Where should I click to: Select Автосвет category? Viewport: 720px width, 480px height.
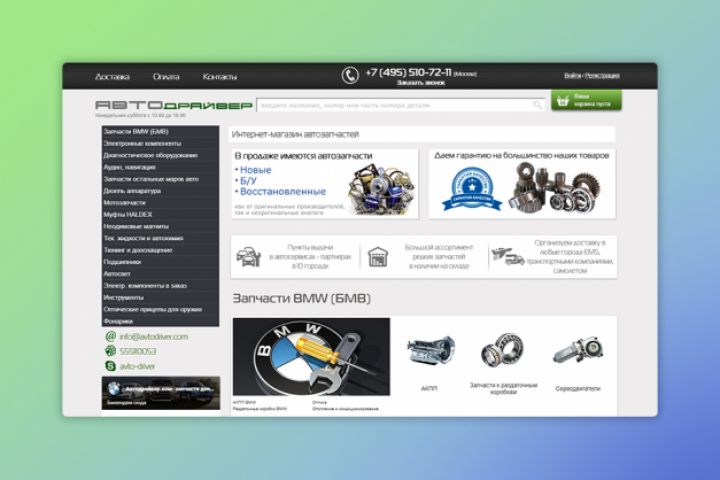pos(160,274)
